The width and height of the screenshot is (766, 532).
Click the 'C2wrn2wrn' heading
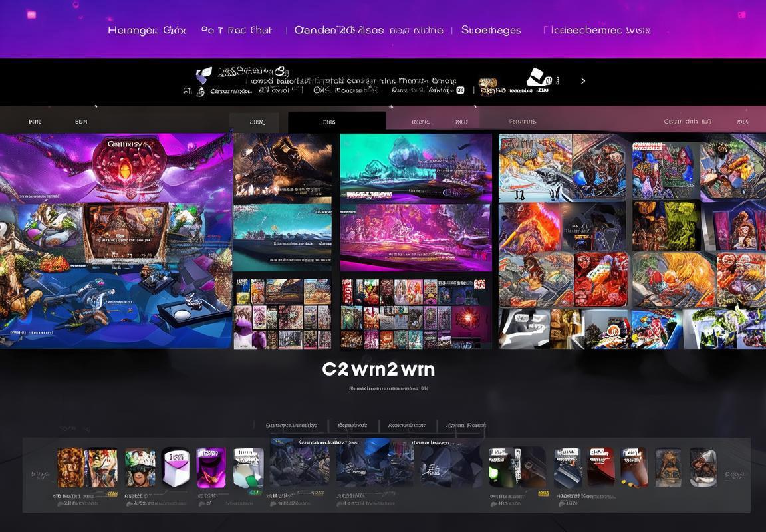click(378, 369)
